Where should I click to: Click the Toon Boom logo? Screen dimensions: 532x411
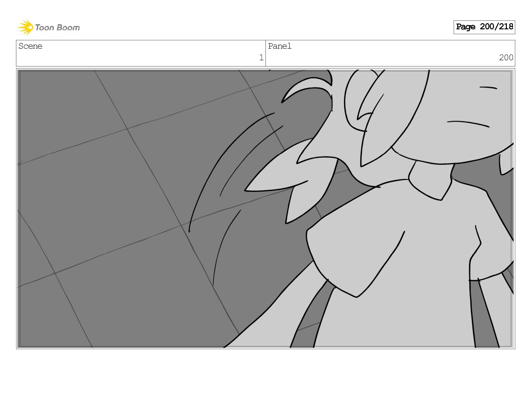pos(48,27)
